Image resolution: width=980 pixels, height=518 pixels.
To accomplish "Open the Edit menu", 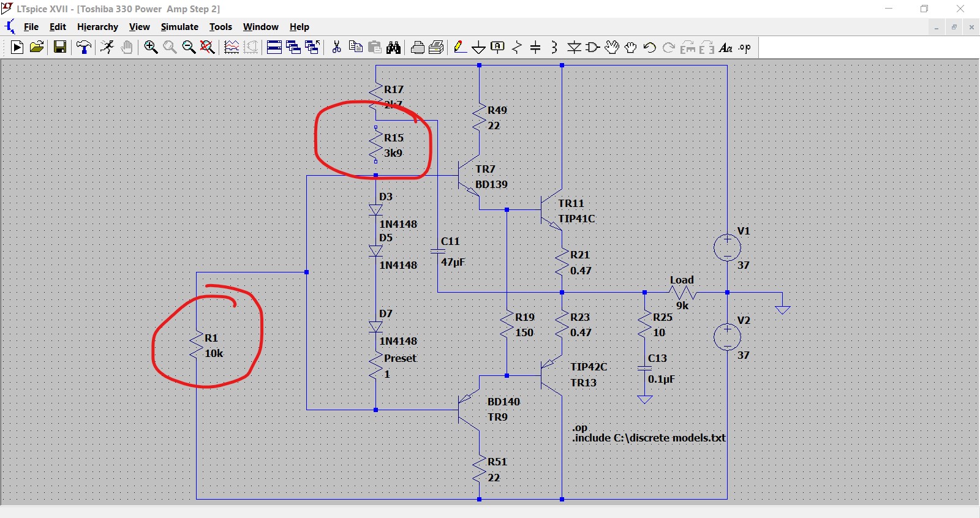I will point(58,27).
